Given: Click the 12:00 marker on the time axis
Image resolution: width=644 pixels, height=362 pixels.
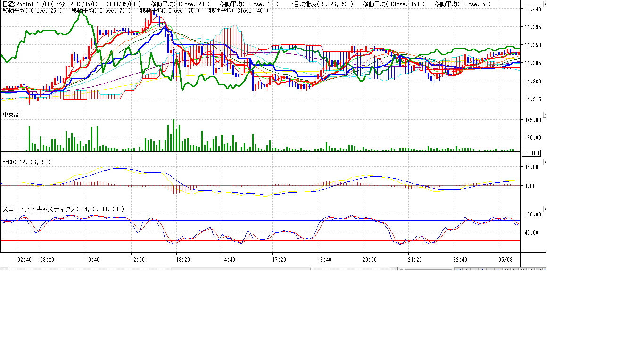Looking at the screenshot, I should pos(138,260).
